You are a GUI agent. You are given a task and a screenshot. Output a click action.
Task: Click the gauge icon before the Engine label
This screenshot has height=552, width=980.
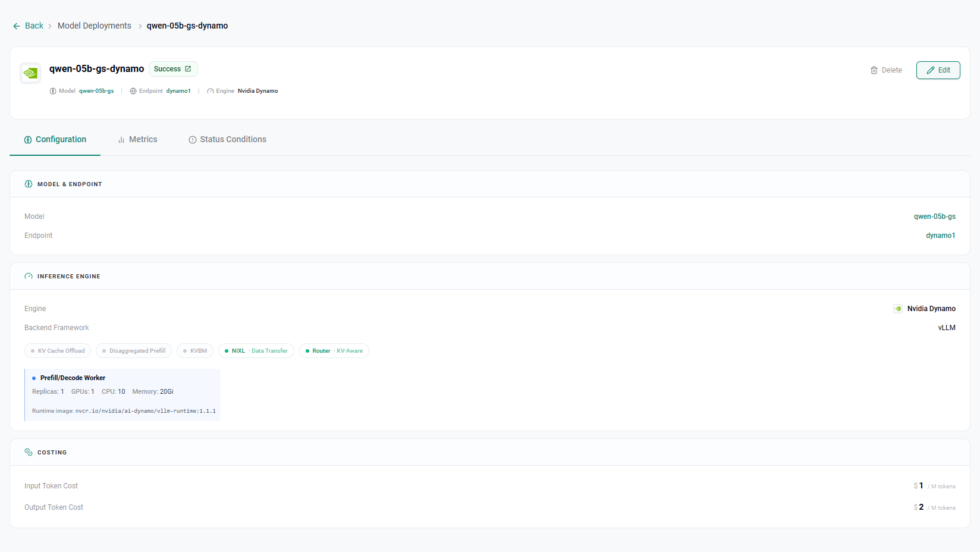click(x=211, y=91)
